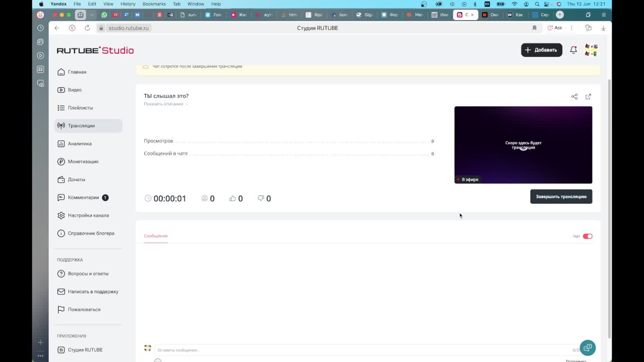Click the studio.rutube.ru address field
Screen dimensions: 644x362
tap(128, 28)
